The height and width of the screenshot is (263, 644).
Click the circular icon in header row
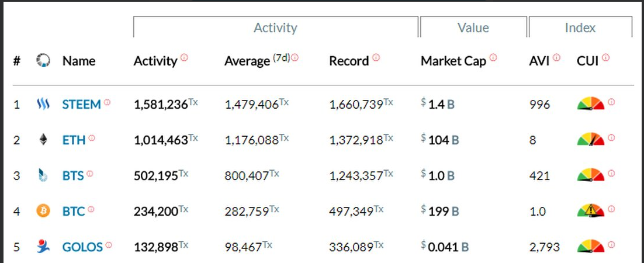(x=43, y=61)
